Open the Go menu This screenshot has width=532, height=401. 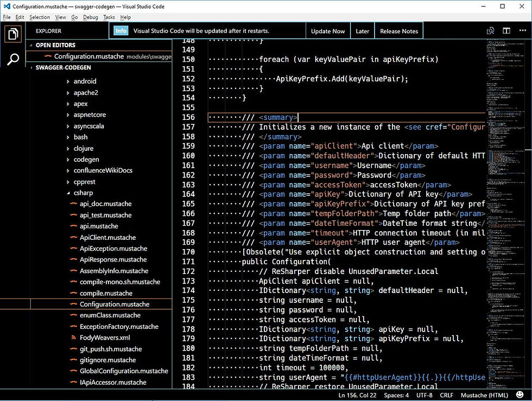[x=74, y=17]
